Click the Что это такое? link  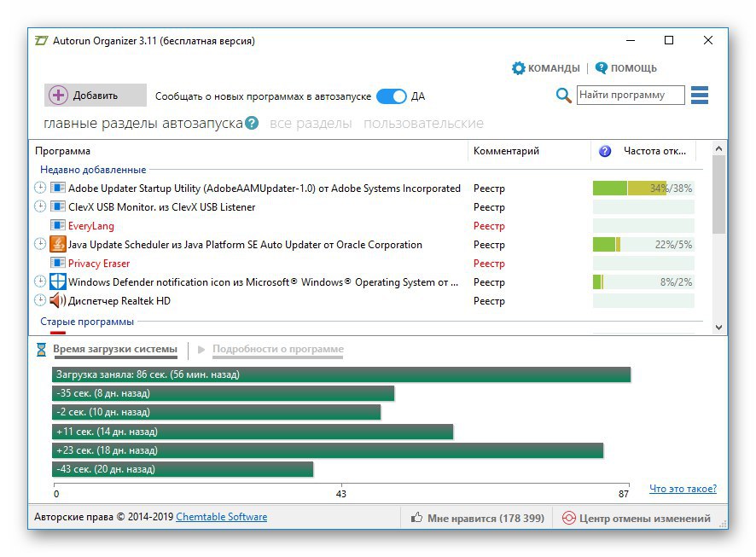tap(683, 489)
